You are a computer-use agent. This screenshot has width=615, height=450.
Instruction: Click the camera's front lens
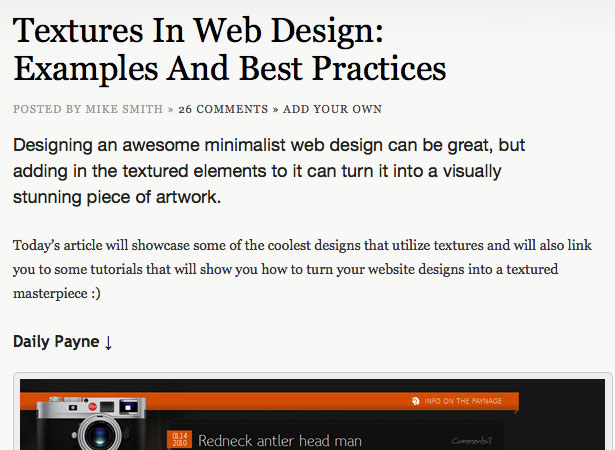point(99,435)
